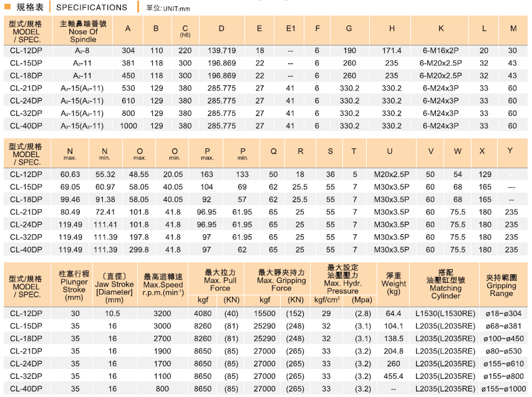Click the M20x2.5P cell in column U
The image size is (532, 397).
[390, 175]
